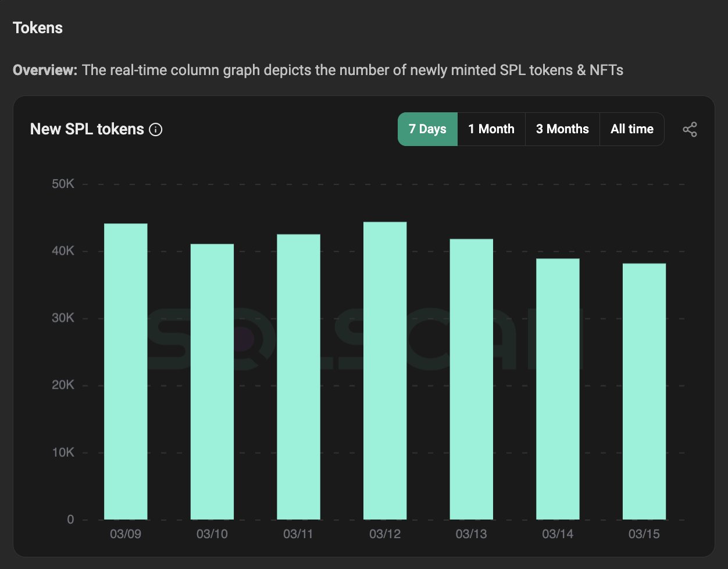
Task: Select the 03/14 bar
Action: click(558, 389)
